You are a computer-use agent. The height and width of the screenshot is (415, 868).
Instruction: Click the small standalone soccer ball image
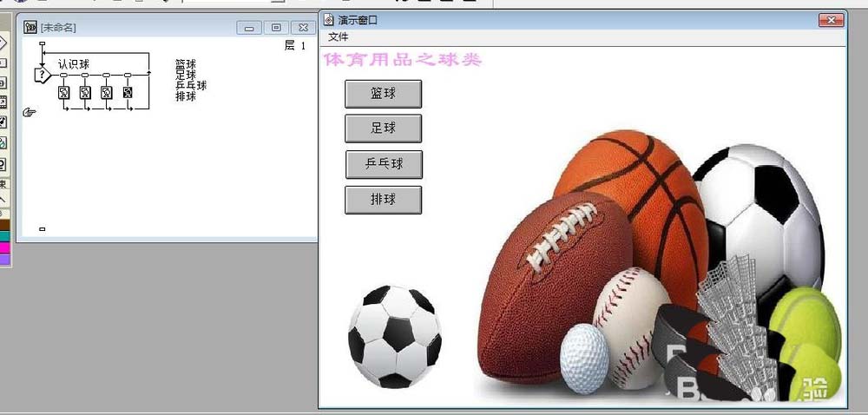pyautogui.click(x=395, y=336)
